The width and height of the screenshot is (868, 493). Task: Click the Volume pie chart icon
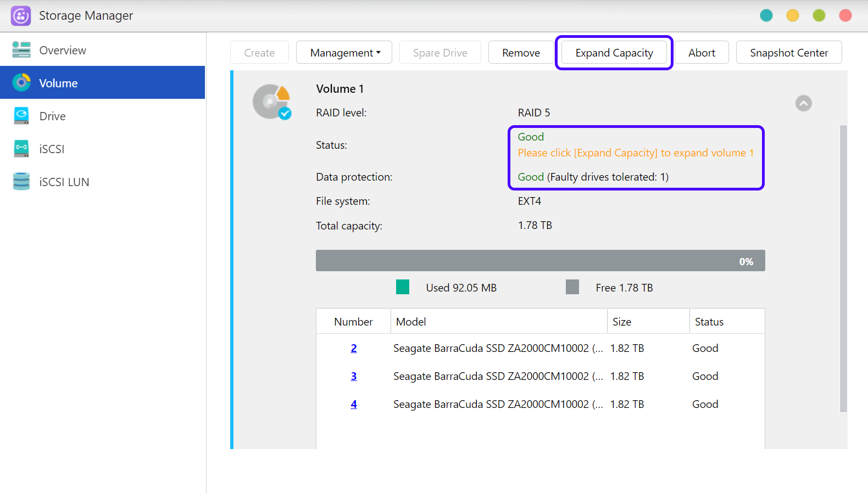click(x=21, y=83)
